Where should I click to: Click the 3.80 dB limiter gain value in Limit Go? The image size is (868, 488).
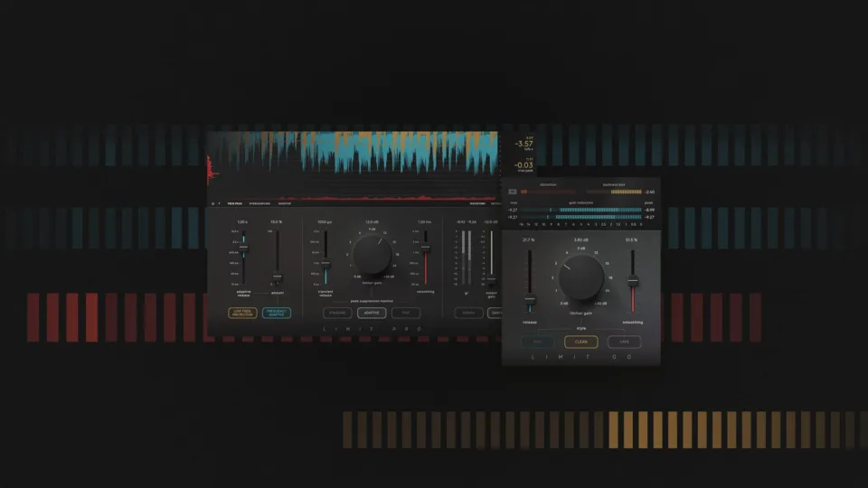(x=580, y=240)
